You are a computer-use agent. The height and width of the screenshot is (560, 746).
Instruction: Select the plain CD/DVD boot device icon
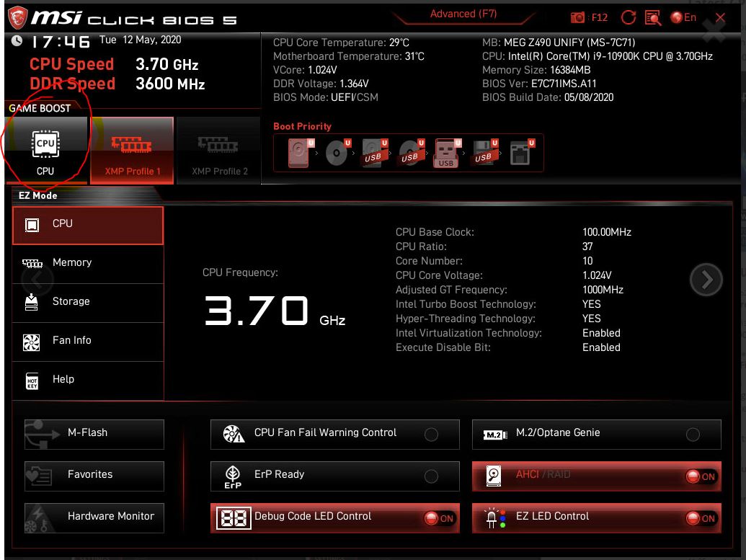(338, 153)
